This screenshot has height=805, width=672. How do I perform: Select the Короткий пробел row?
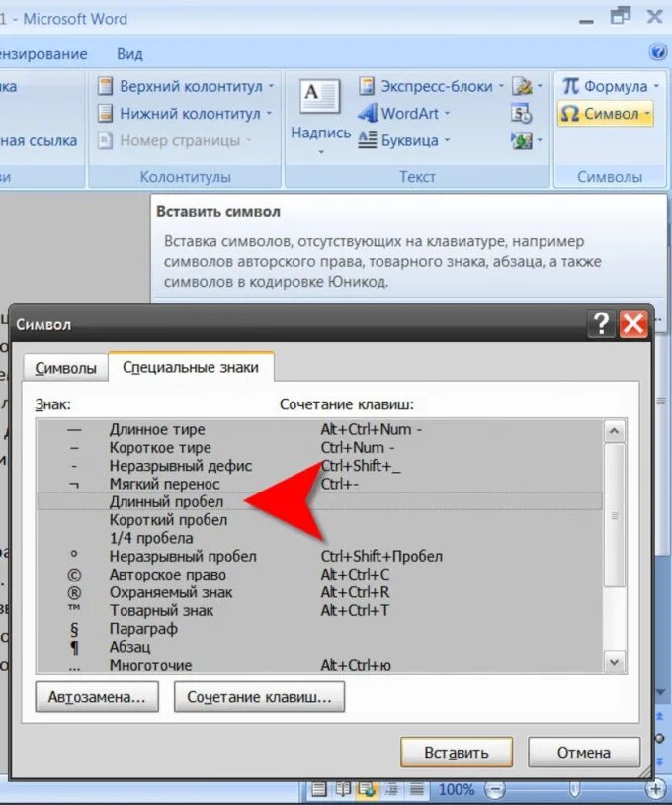pyautogui.click(x=319, y=520)
